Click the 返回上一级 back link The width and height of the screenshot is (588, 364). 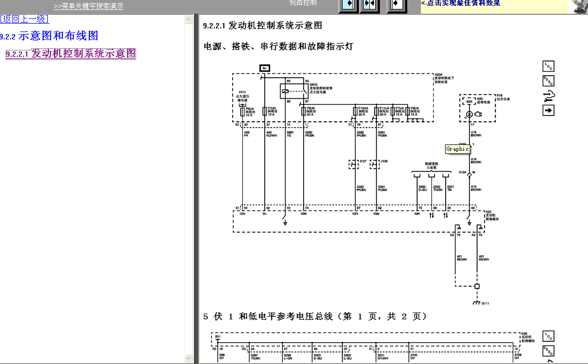coord(24,19)
